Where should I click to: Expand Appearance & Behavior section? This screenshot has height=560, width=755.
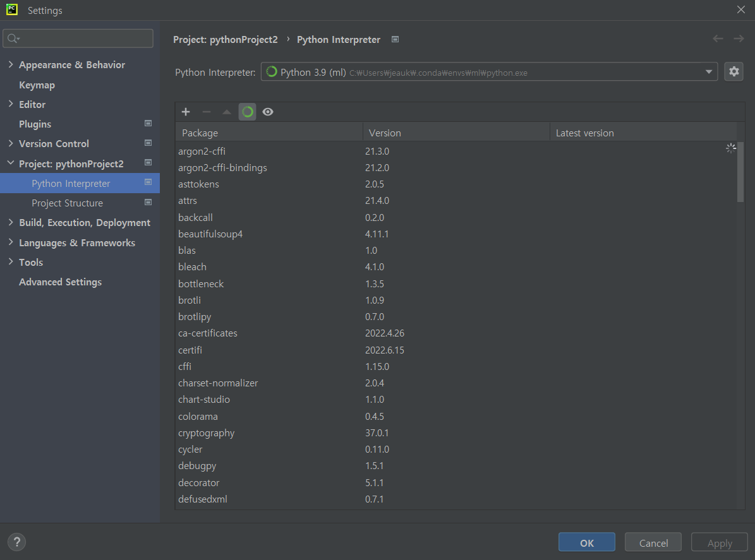pyautogui.click(x=11, y=64)
